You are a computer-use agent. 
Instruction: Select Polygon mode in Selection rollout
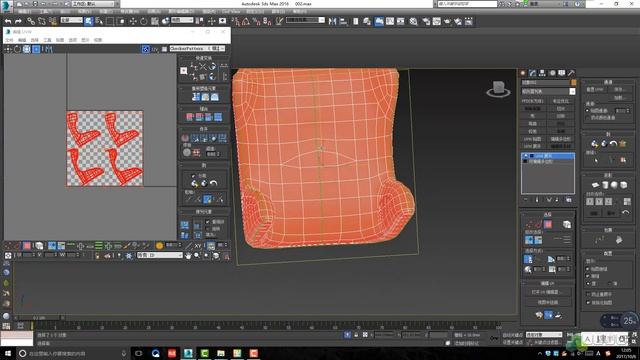(548, 224)
